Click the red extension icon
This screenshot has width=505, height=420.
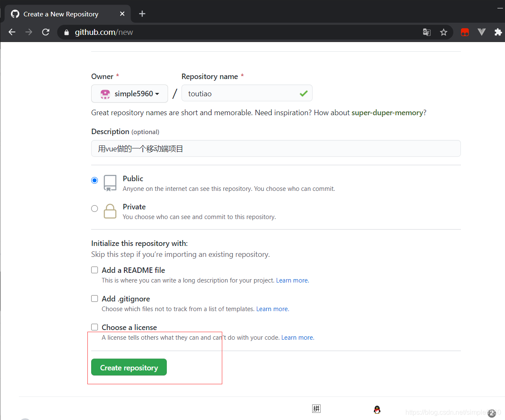click(465, 32)
